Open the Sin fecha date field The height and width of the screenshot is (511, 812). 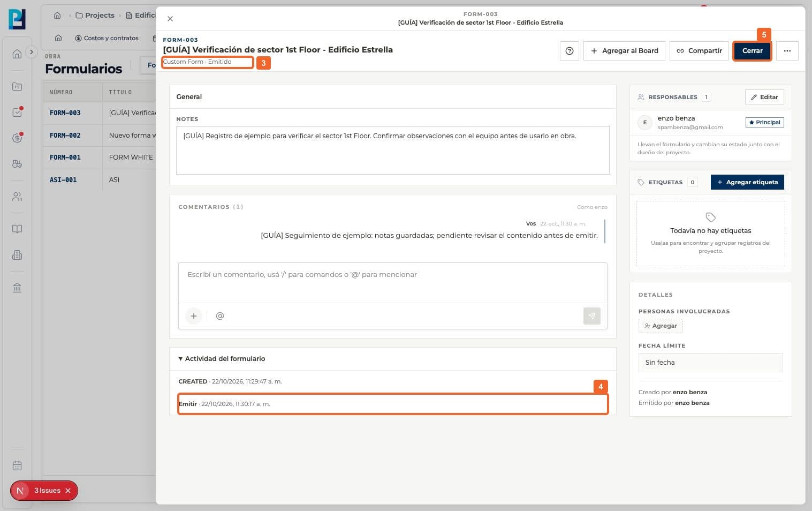pyautogui.click(x=710, y=363)
